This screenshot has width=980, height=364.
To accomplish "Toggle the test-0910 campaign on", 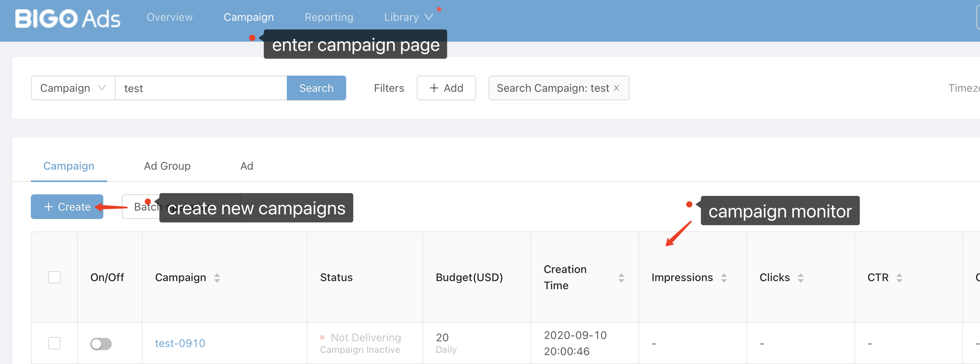I will (101, 344).
